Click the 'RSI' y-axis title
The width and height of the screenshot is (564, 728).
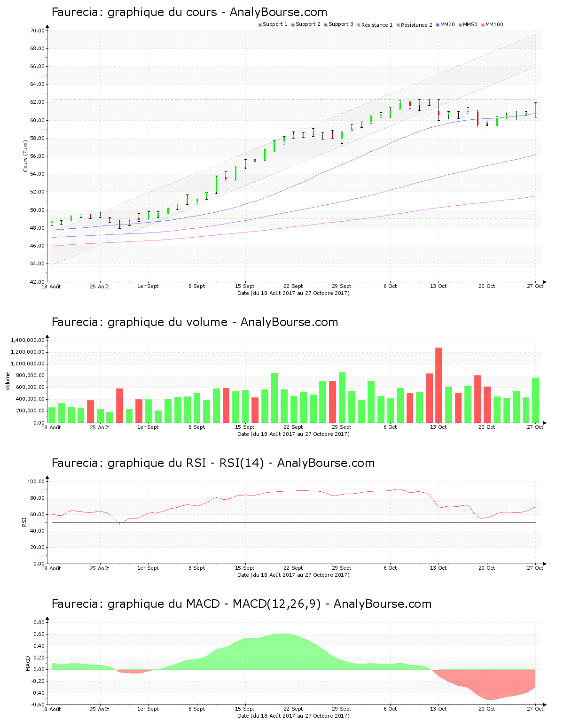(x=24, y=522)
